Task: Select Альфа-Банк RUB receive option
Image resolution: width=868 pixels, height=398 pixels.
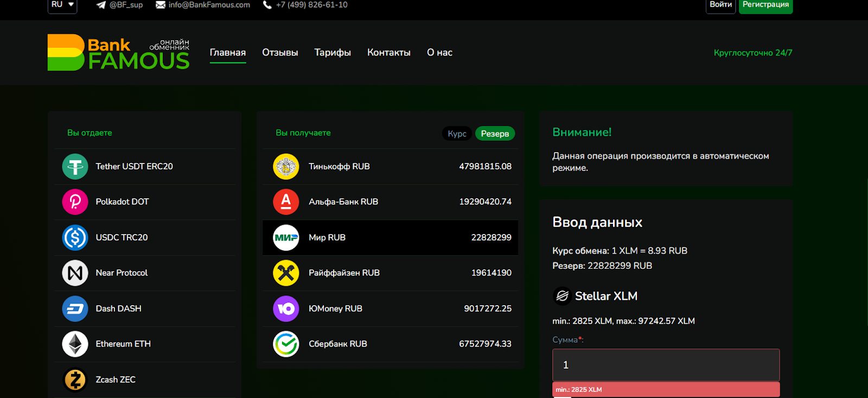Action: tap(390, 202)
